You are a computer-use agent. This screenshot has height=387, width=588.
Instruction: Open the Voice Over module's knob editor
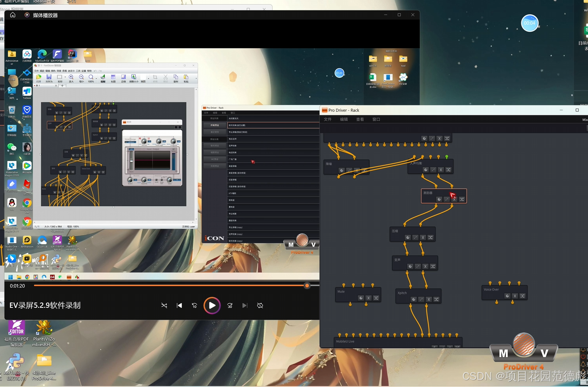click(x=507, y=296)
